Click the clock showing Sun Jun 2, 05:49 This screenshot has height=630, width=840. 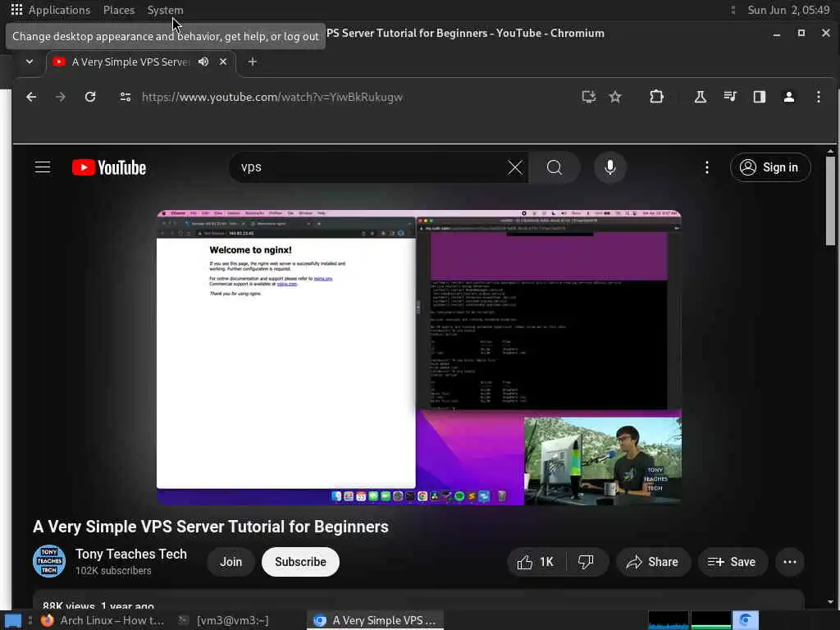click(x=788, y=10)
